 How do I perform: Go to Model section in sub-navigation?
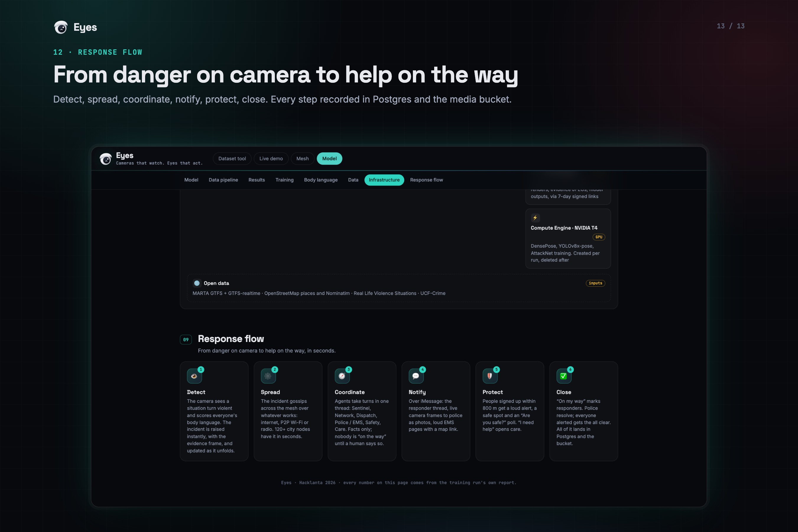[191, 180]
